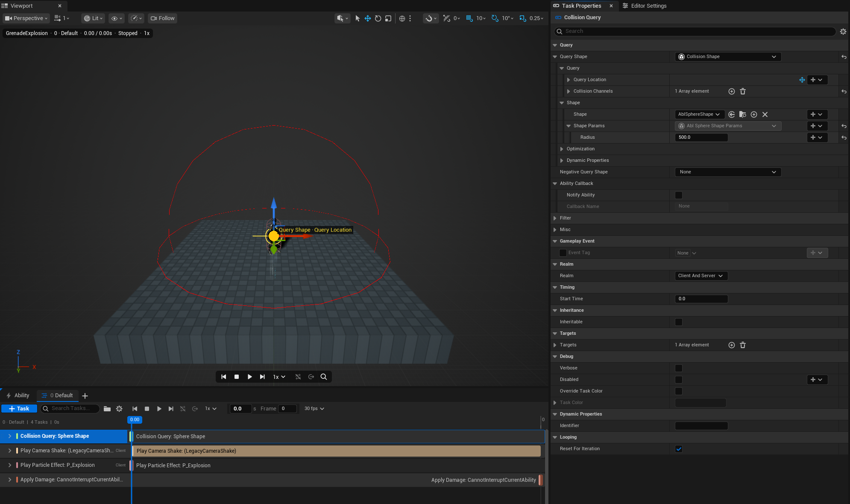Select the scale gizmo tool
Viewport: 850px width, 504px height.
click(388, 18)
